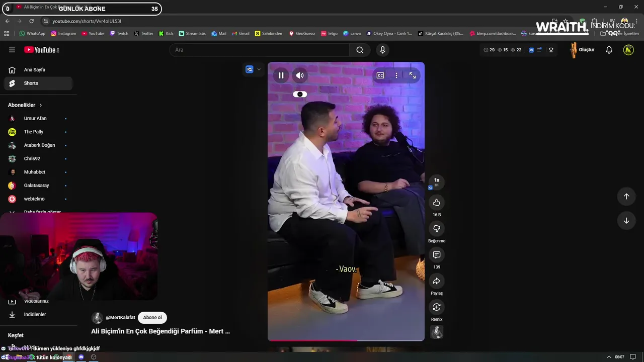Go to previous Short with up arrow
The height and width of the screenshot is (362, 644).
click(x=626, y=197)
